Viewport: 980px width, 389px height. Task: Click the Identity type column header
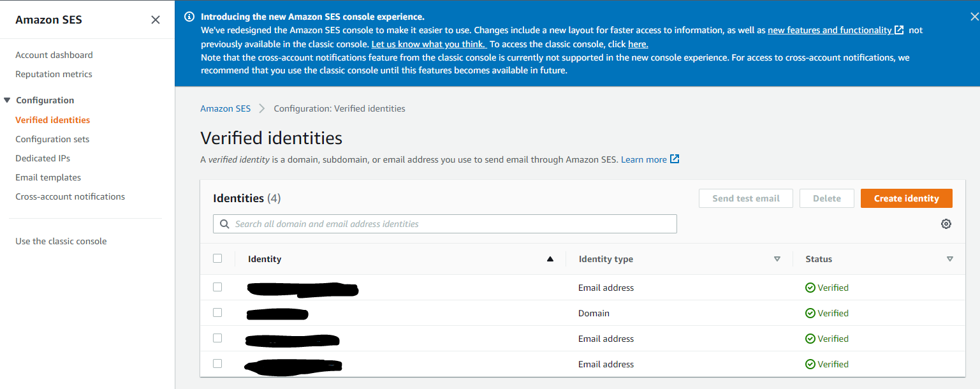(x=606, y=259)
